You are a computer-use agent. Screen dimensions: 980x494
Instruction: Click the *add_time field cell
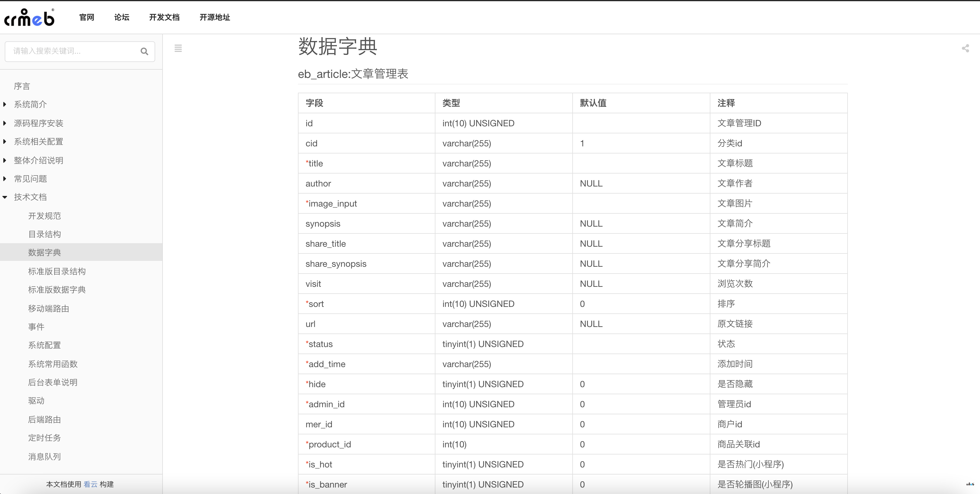tap(366, 364)
